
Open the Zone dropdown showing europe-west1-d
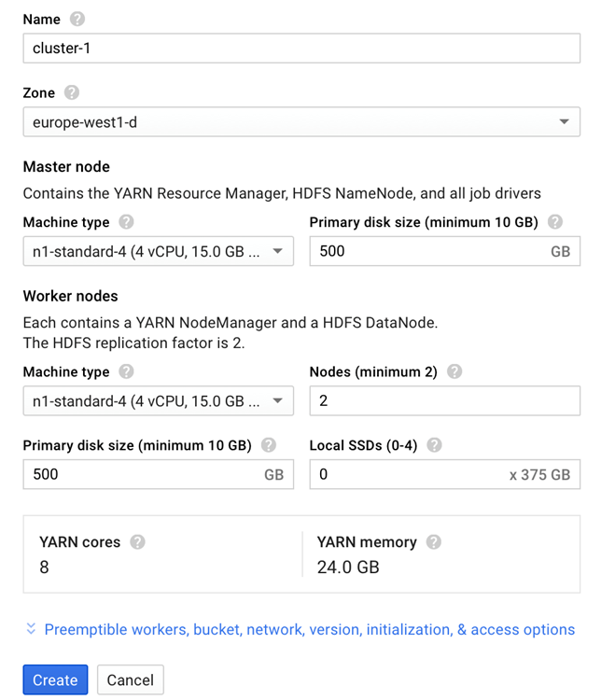[301, 122]
